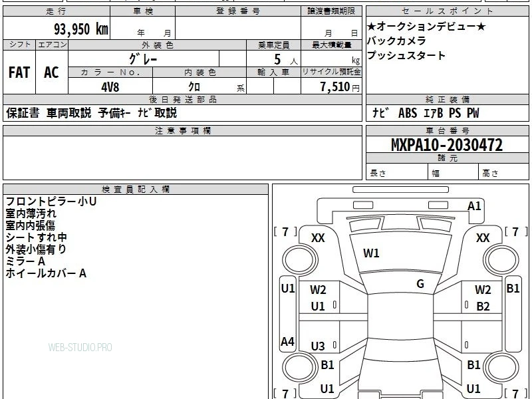532x399 pixels.
Task: Select the 最大積載量 header
Action: coord(331,45)
